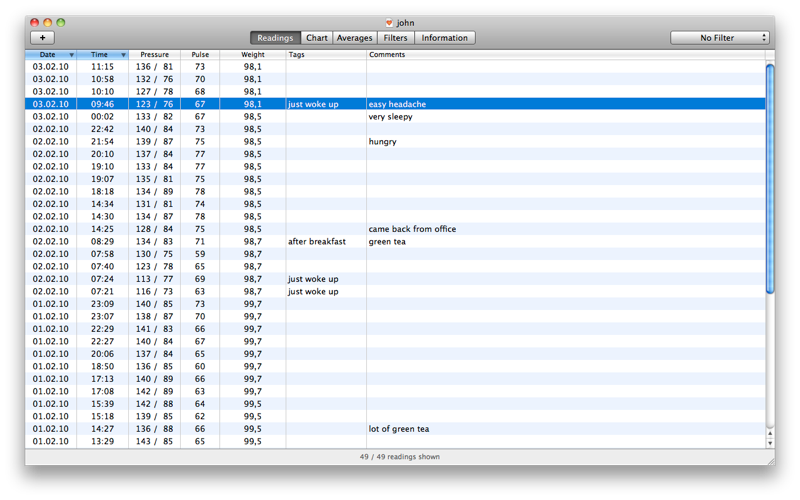Click the 'easy headache' comment
Image resolution: width=800 pixels, height=500 pixels.
tap(397, 104)
